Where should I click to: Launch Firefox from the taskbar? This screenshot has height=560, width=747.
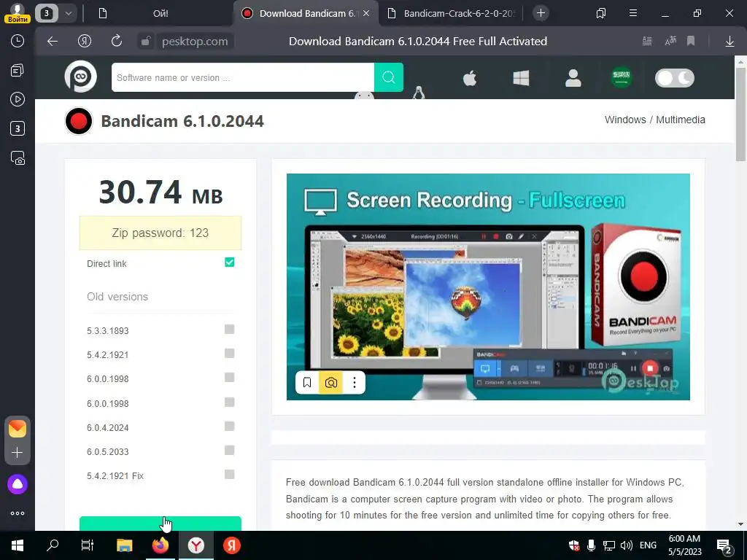(x=160, y=545)
